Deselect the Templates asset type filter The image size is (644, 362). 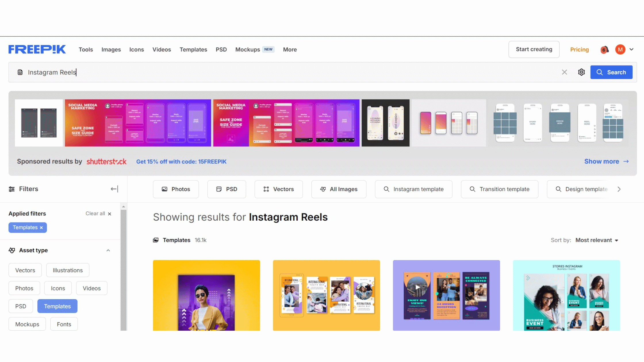(x=57, y=306)
